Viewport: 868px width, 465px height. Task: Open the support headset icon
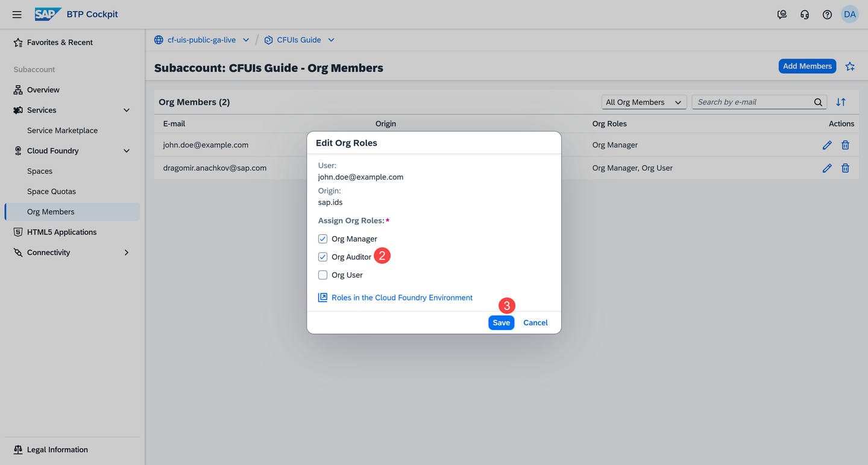[805, 14]
